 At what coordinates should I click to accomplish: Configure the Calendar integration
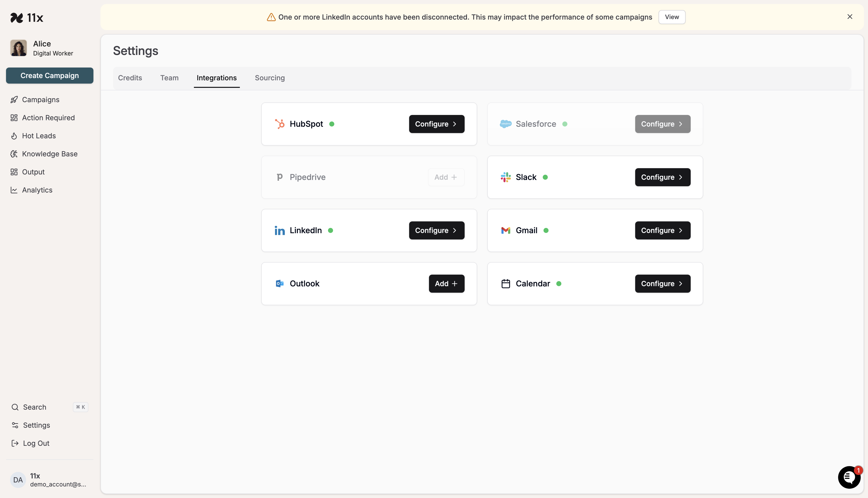click(662, 283)
